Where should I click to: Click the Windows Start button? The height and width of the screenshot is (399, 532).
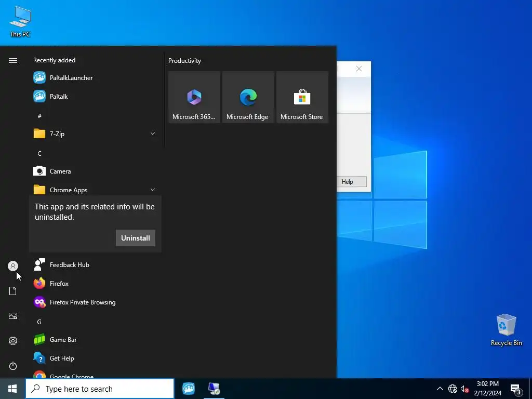(12, 389)
